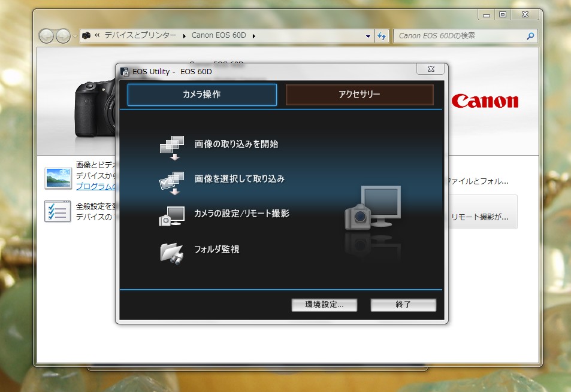Viewport: 571px width, 392px height.
Task: Click the Explorer back arrow button
Action: tap(46, 36)
